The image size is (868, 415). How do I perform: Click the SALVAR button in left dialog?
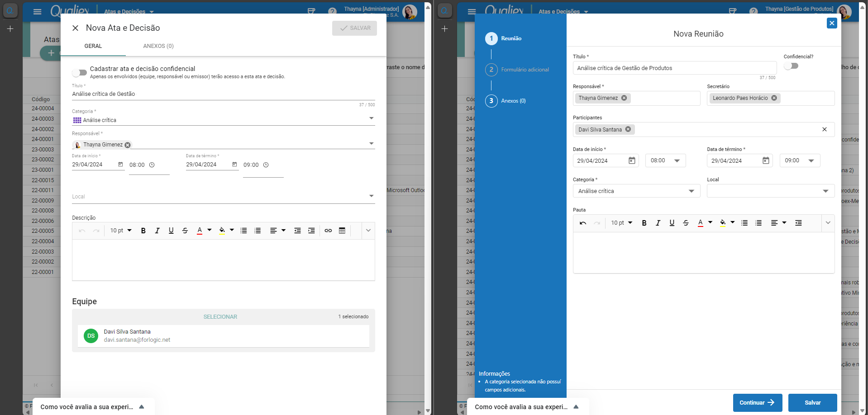(x=355, y=28)
